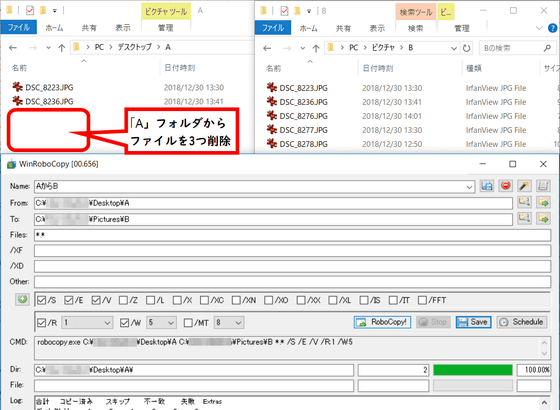Click the Files pattern input field
Screen dimensions: 560x410
[292, 235]
